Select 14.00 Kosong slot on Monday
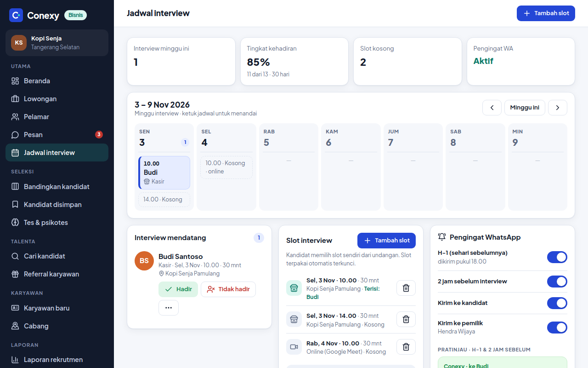 [164, 200]
